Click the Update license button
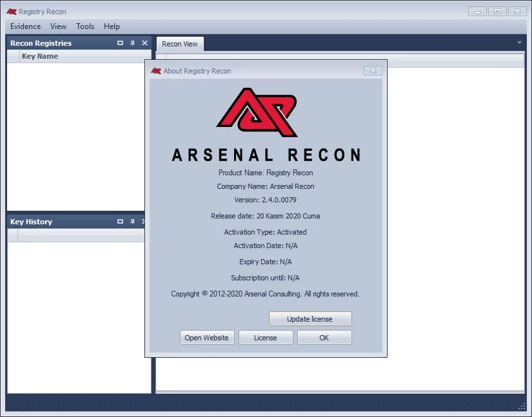This screenshot has width=532, height=417. [x=310, y=319]
